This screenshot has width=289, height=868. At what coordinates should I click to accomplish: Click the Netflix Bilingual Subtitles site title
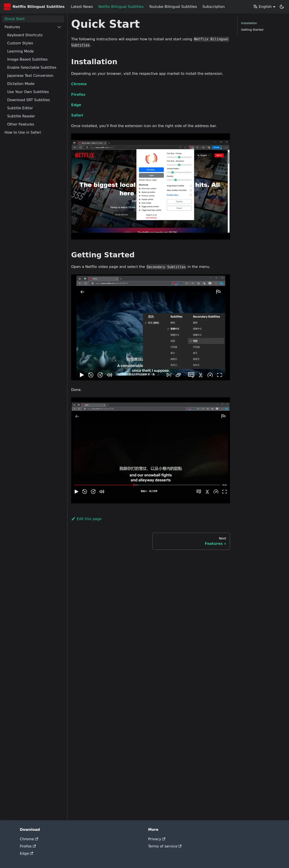point(38,7)
